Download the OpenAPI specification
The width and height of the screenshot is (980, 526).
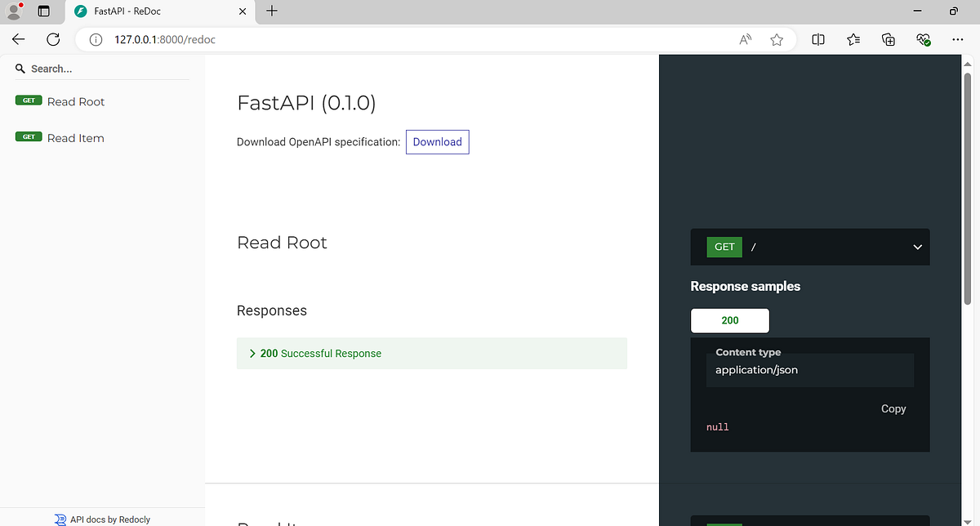click(x=437, y=141)
